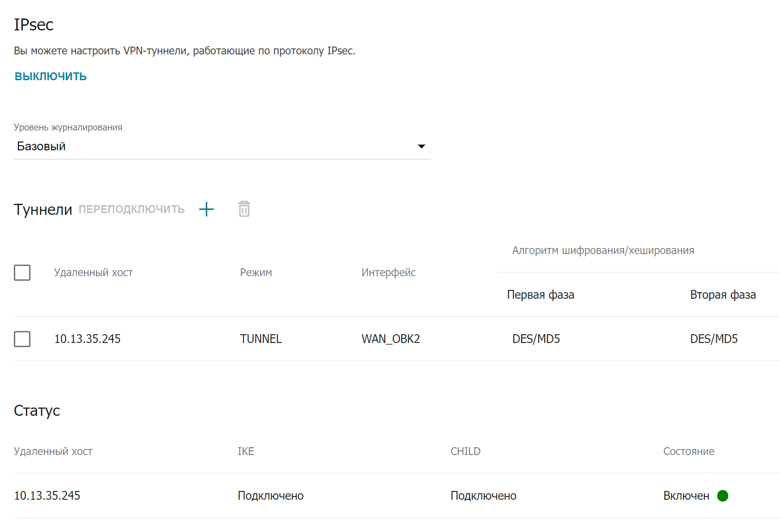Click the TUNNEL mode cell
Image resolution: width=779 pixels, height=532 pixels.
[x=261, y=339]
